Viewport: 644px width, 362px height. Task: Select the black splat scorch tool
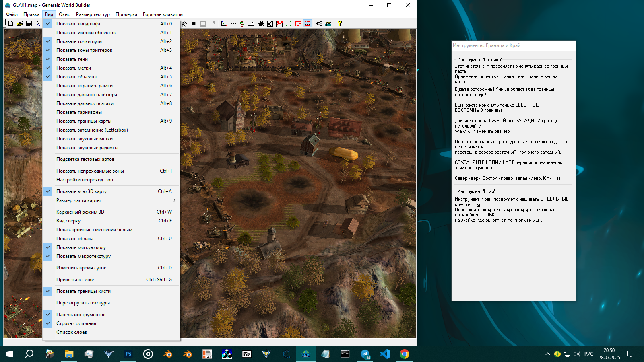[x=261, y=23]
